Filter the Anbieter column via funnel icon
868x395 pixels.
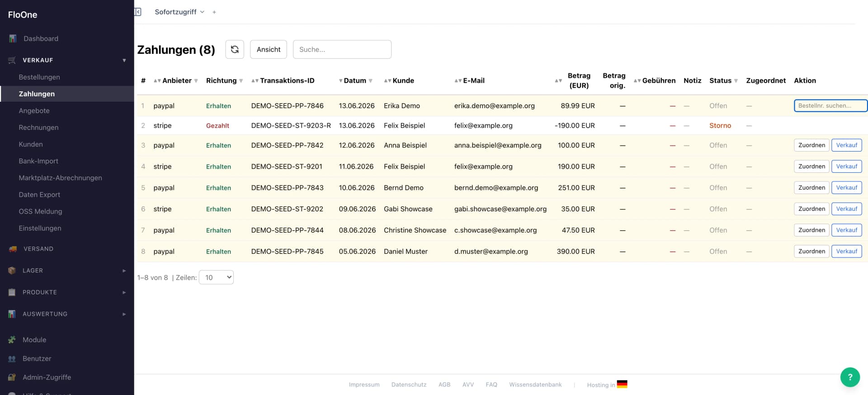click(x=196, y=81)
